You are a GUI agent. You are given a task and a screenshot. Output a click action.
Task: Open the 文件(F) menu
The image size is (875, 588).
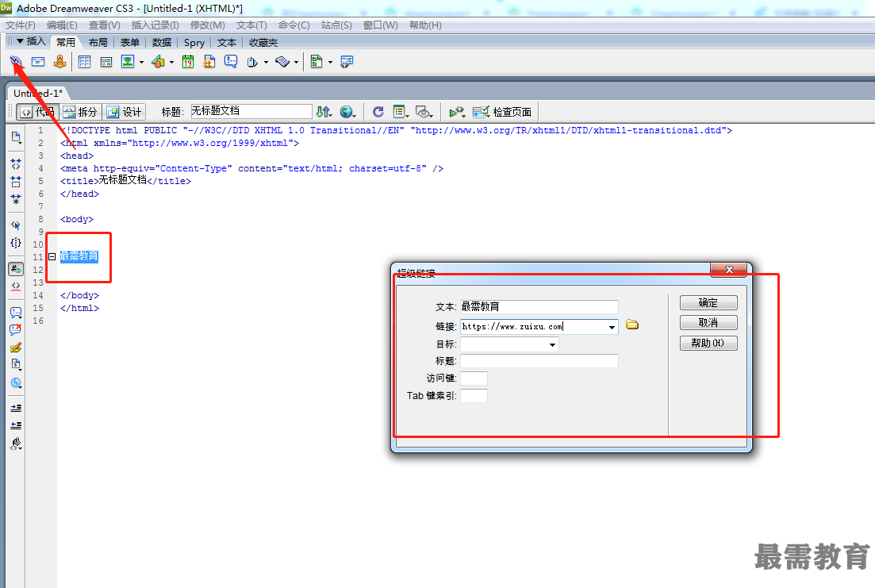click(x=21, y=25)
